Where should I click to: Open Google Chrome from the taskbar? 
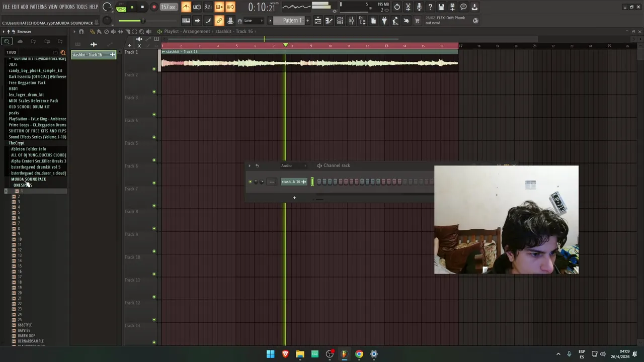point(359,354)
